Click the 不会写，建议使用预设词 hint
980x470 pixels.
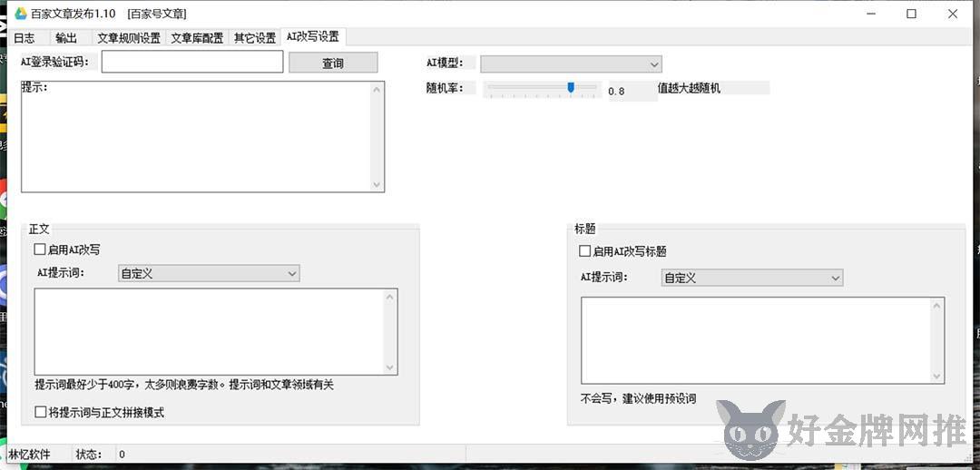pyautogui.click(x=638, y=398)
